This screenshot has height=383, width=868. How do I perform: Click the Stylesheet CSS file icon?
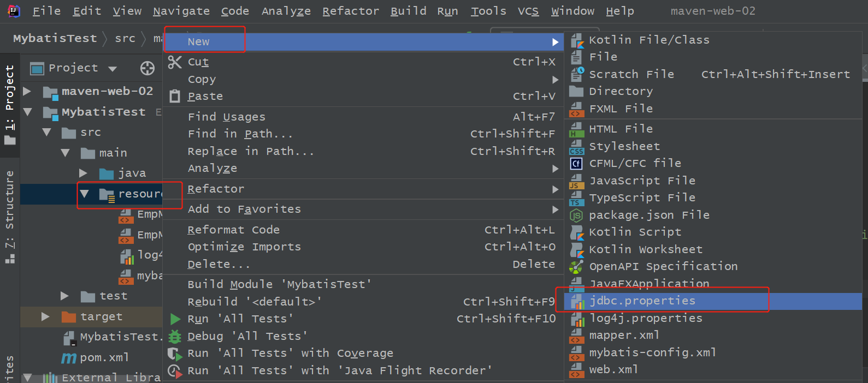[577, 147]
